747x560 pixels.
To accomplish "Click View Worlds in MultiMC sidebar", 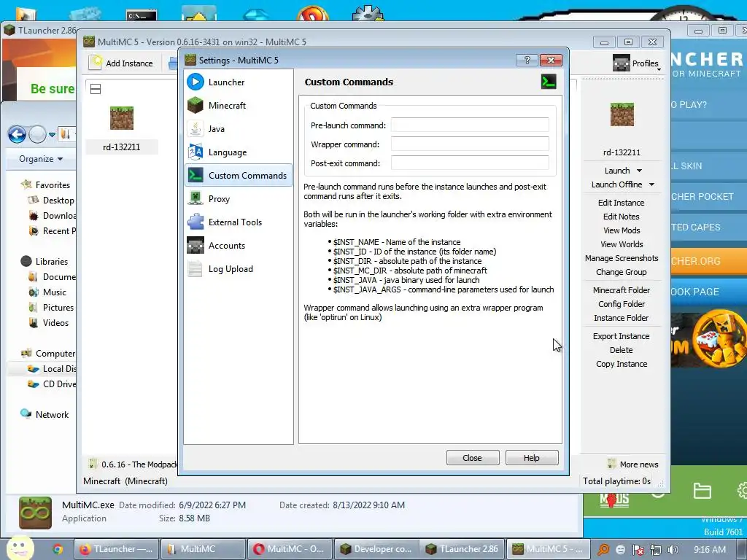I will click(x=622, y=244).
